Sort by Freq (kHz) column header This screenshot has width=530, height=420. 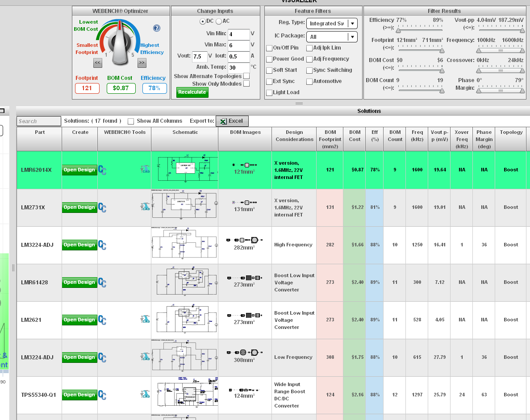click(x=417, y=139)
